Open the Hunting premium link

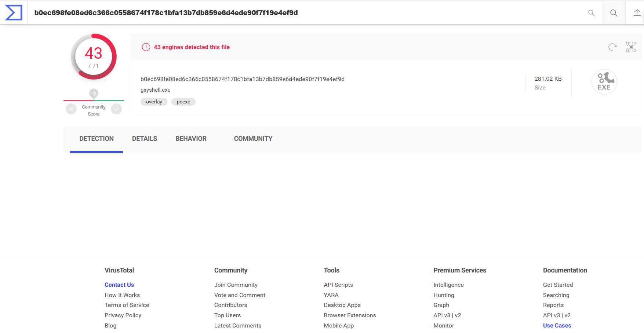[x=444, y=295]
